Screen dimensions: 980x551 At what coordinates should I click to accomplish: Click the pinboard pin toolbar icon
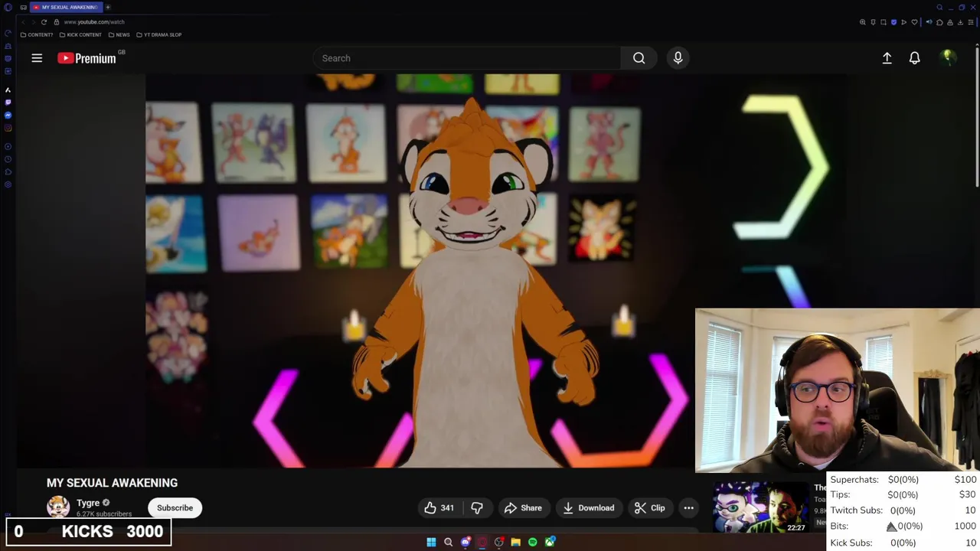point(873,22)
